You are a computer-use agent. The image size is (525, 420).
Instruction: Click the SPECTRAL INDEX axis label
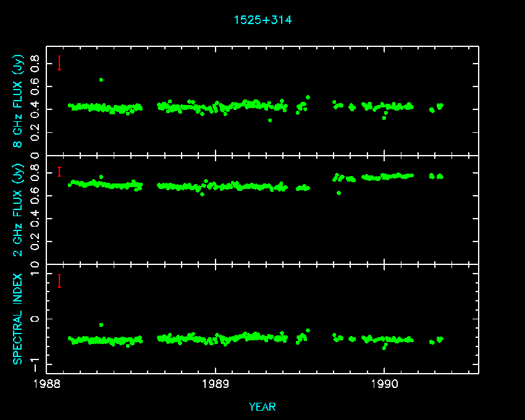point(19,318)
